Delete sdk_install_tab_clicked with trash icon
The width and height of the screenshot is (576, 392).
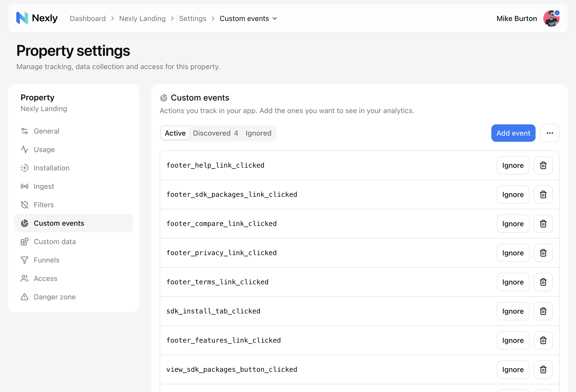click(543, 311)
